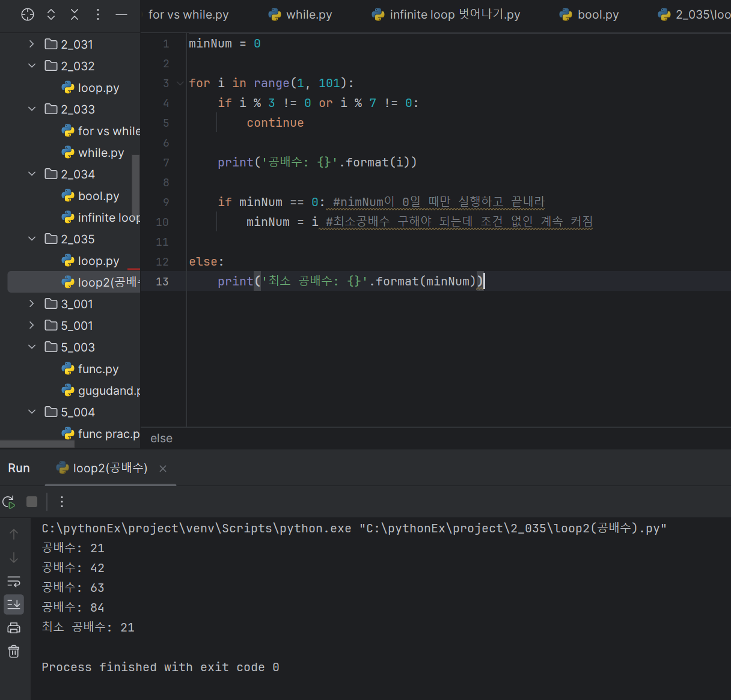Click the 5_004 folder icon
The width and height of the screenshot is (731, 700).
click(51, 412)
